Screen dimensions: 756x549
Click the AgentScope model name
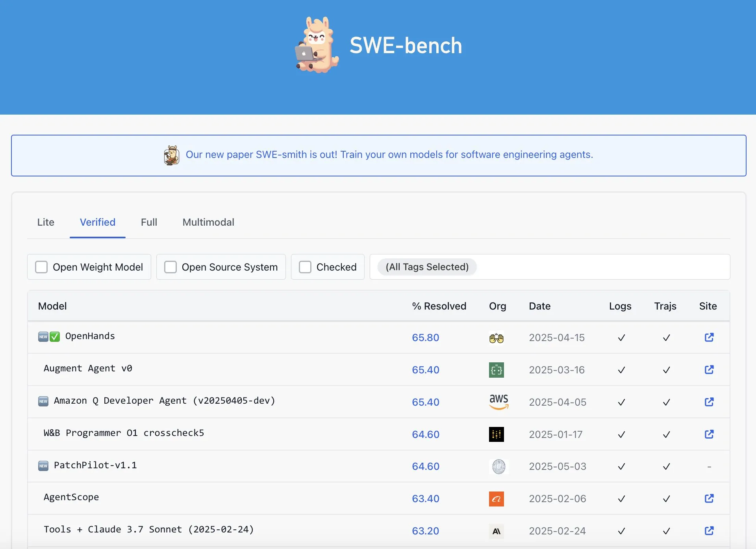click(71, 497)
